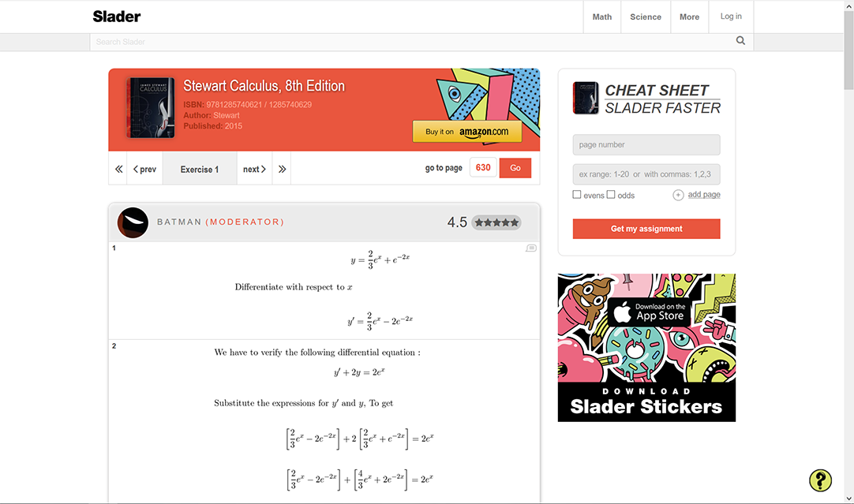Open Batman moderator avatar
The image size is (854, 504).
(x=133, y=222)
